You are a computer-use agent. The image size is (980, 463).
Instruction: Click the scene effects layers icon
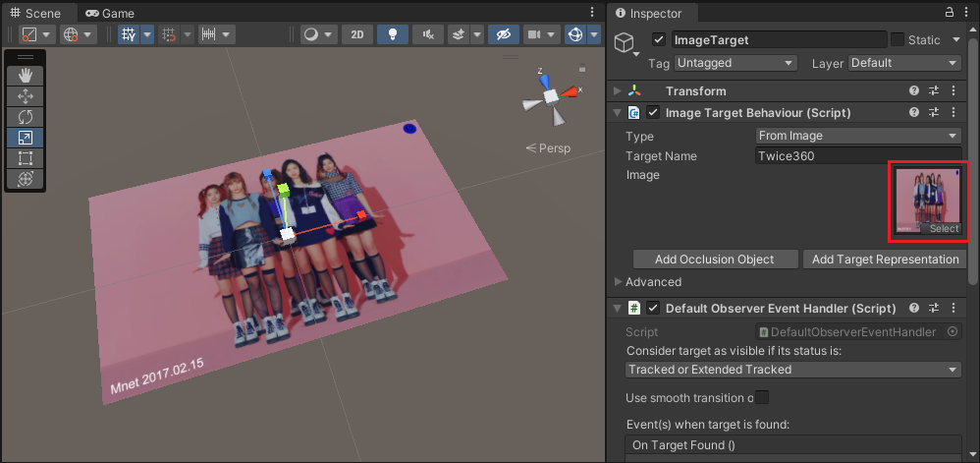tap(459, 34)
